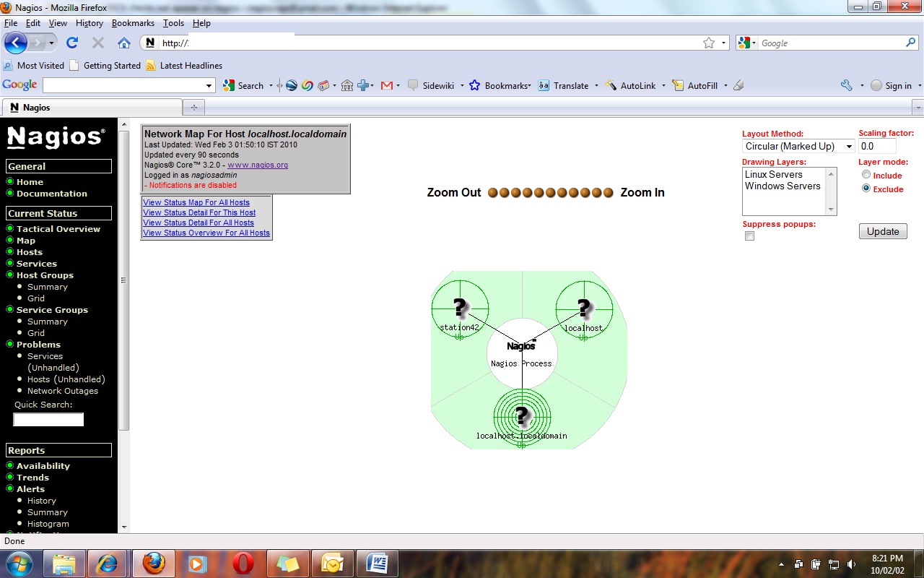Click the Update button
This screenshot has height=578, width=924.
click(x=883, y=231)
